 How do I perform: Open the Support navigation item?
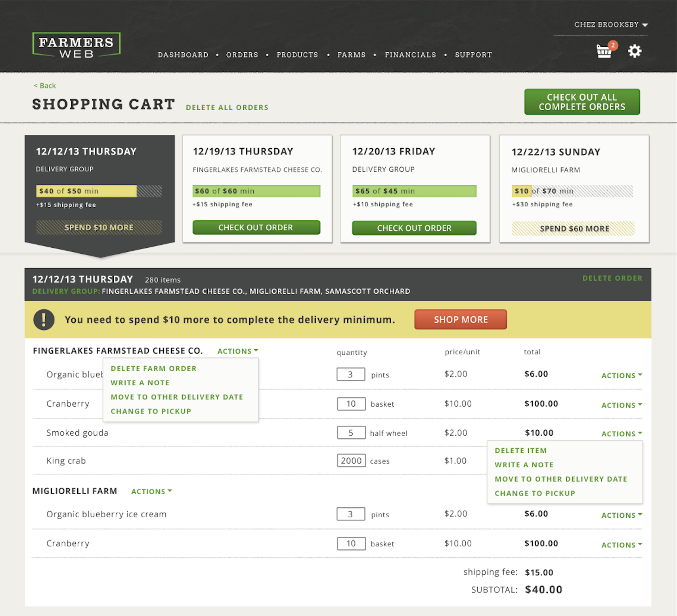(x=474, y=55)
